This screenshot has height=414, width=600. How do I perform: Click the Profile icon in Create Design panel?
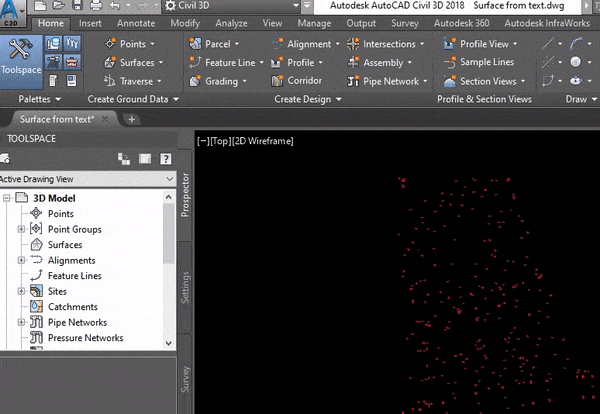tap(277, 62)
